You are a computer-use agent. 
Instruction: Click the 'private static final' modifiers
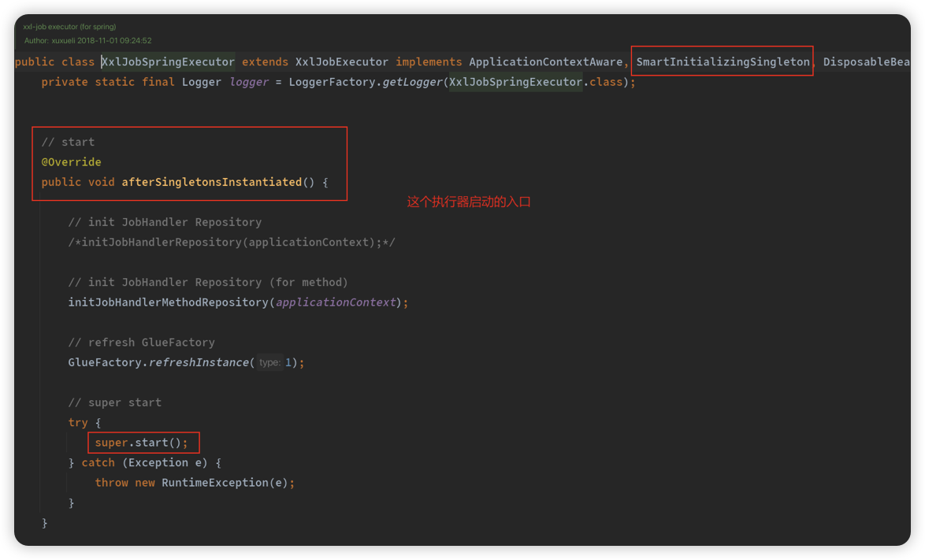pos(108,82)
